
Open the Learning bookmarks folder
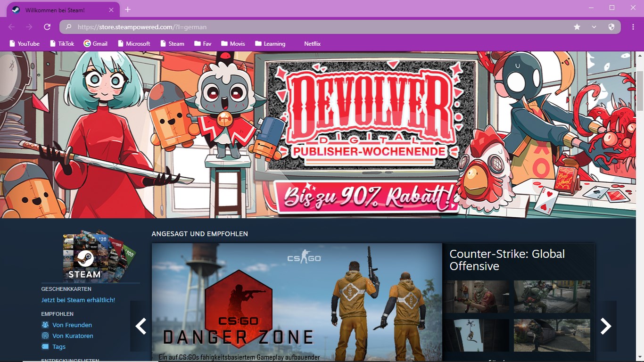click(x=270, y=43)
